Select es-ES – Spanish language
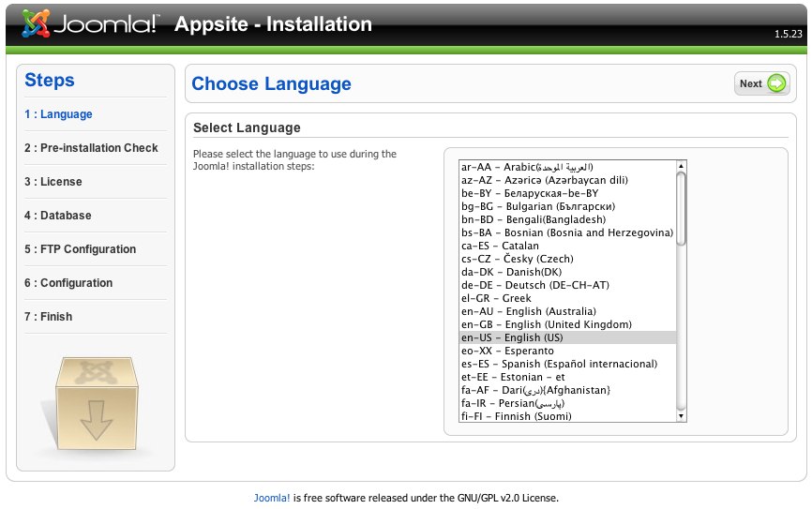Image resolution: width=812 pixels, height=509 pixels. (x=567, y=364)
